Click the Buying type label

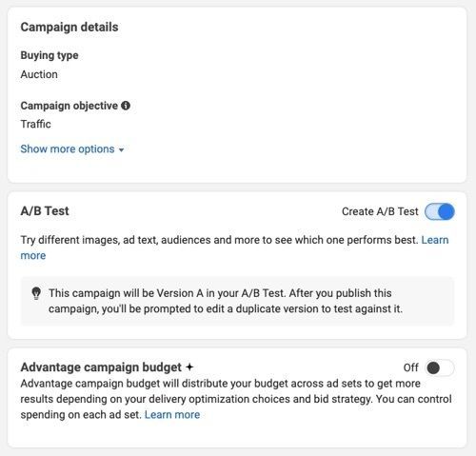(50, 55)
